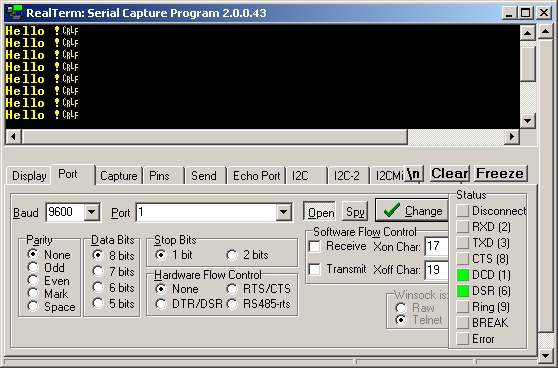Open the Echo Port tab
This screenshot has width=558, height=368.
click(256, 176)
